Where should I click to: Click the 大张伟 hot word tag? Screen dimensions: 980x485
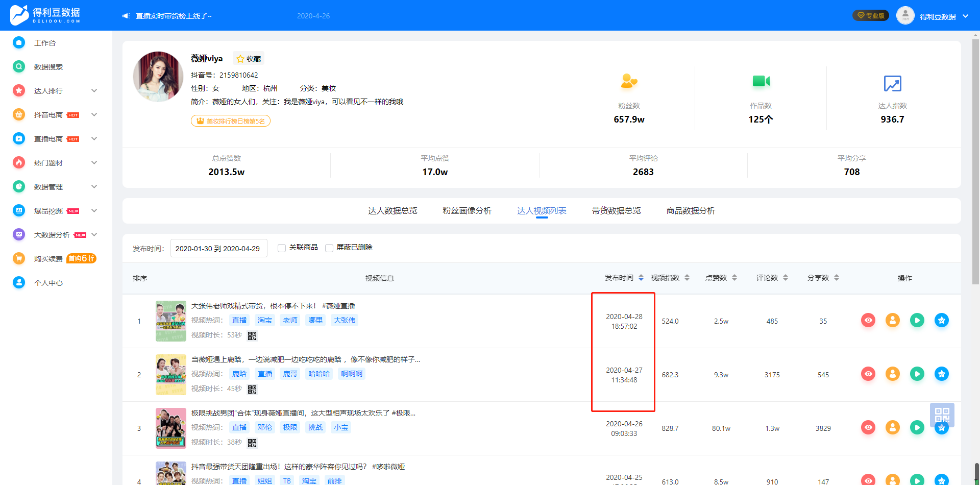pyautogui.click(x=345, y=320)
